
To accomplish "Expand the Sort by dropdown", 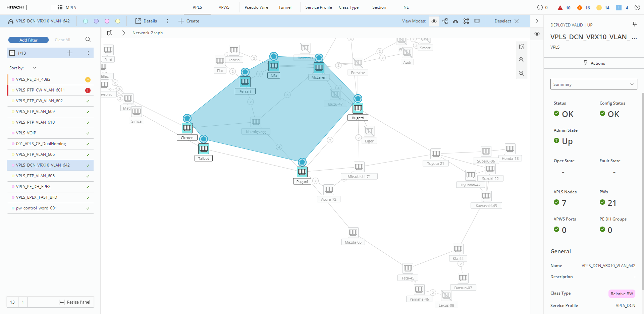I will coord(34,68).
